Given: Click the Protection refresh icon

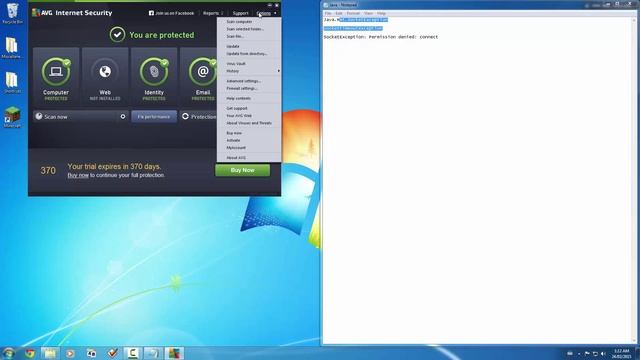Looking at the screenshot, I should tap(185, 116).
